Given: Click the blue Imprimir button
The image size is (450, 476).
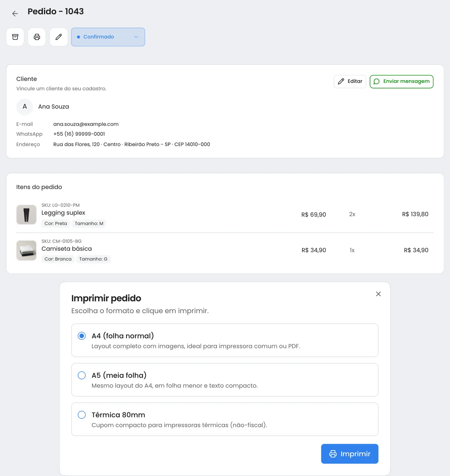Looking at the screenshot, I should 350,454.
